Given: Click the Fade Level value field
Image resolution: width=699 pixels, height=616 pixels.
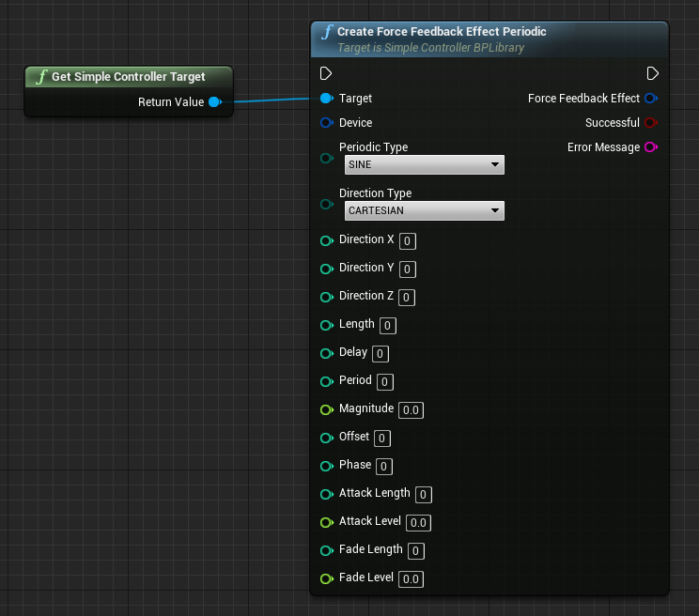Looking at the screenshot, I should coord(411,579).
